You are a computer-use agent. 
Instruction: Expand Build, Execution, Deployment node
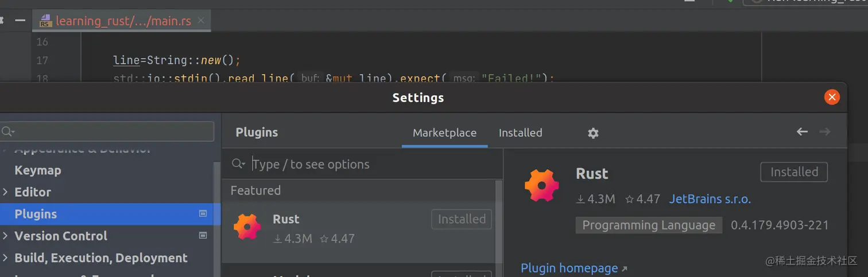(x=5, y=258)
